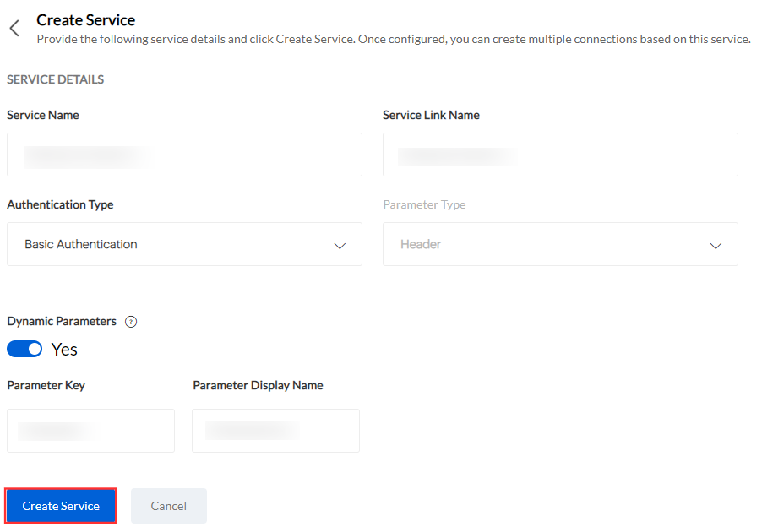Image resolution: width=762 pixels, height=532 pixels.
Task: Click the Create Service page title
Action: 86,20
